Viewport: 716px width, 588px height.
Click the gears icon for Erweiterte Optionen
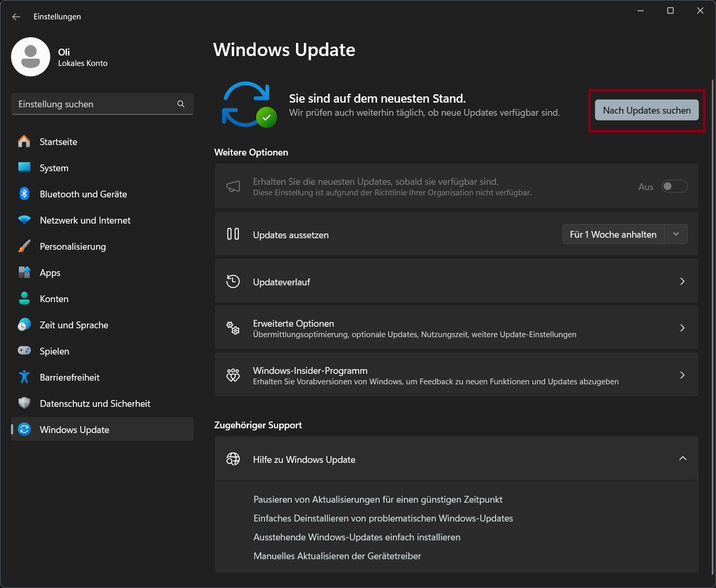point(233,328)
